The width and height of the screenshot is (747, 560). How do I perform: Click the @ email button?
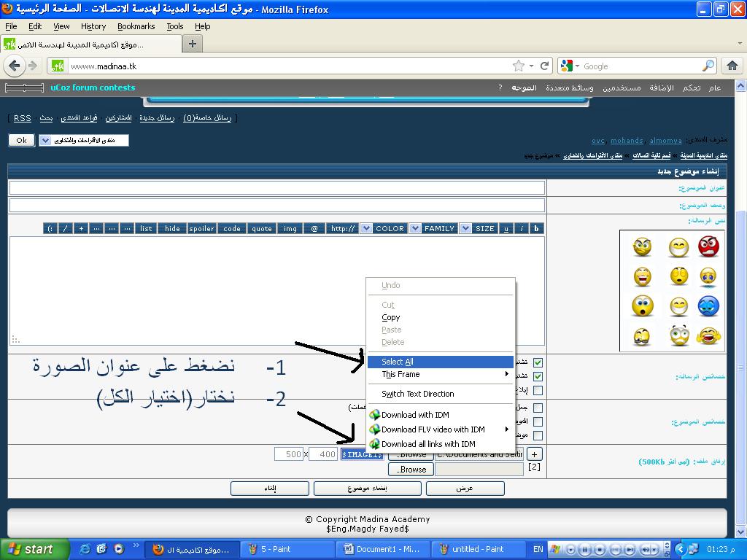click(314, 228)
